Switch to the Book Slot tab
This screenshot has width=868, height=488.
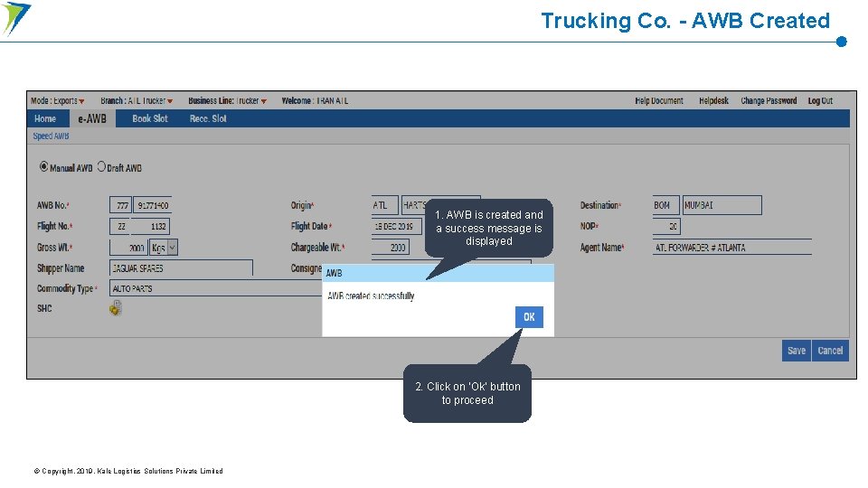150,118
